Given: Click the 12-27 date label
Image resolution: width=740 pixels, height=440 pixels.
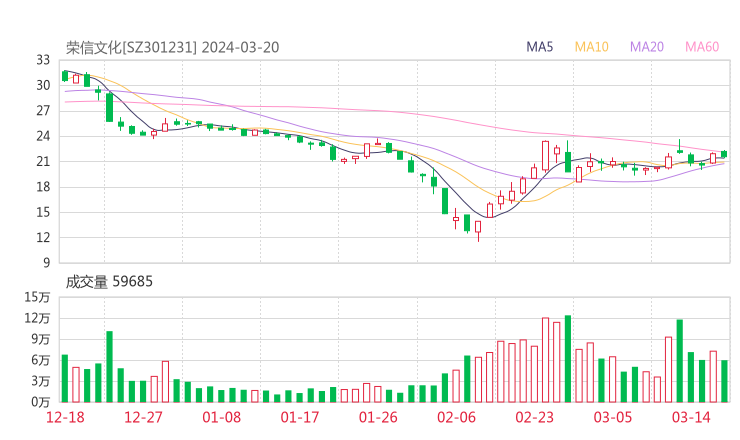Looking at the screenshot, I should pyautogui.click(x=143, y=417).
